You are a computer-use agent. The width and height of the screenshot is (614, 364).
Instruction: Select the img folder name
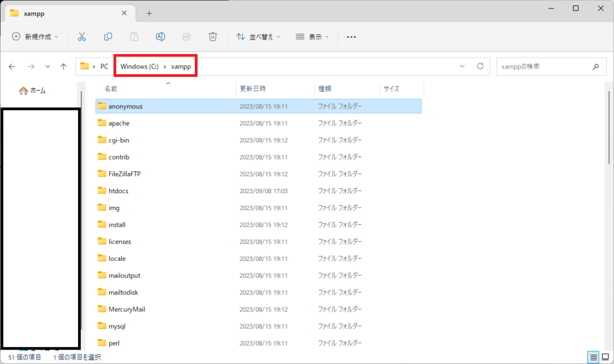(x=114, y=207)
